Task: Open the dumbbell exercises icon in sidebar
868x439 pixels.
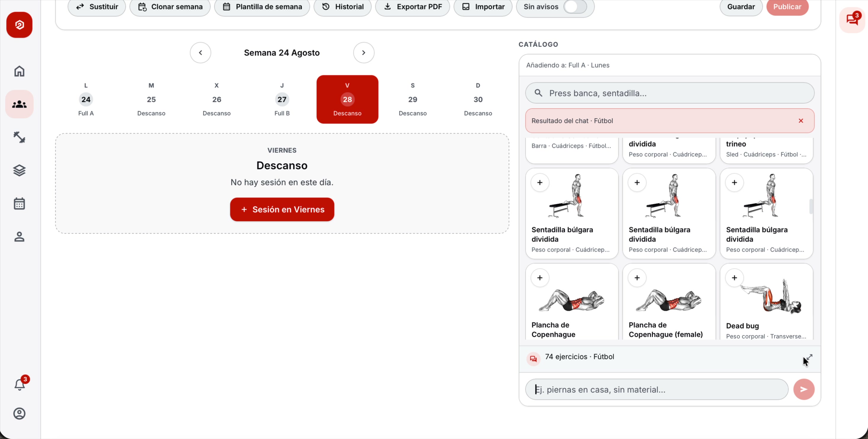Action: point(19,137)
